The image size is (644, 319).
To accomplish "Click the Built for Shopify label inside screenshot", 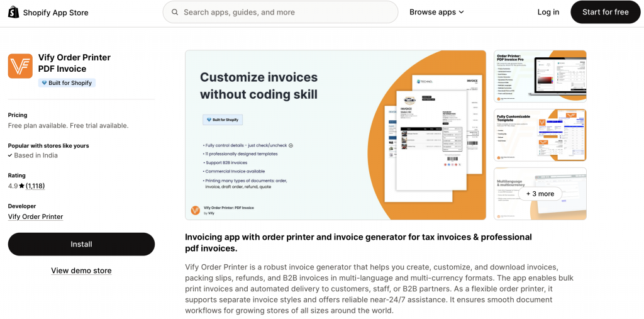I will 223,120.
